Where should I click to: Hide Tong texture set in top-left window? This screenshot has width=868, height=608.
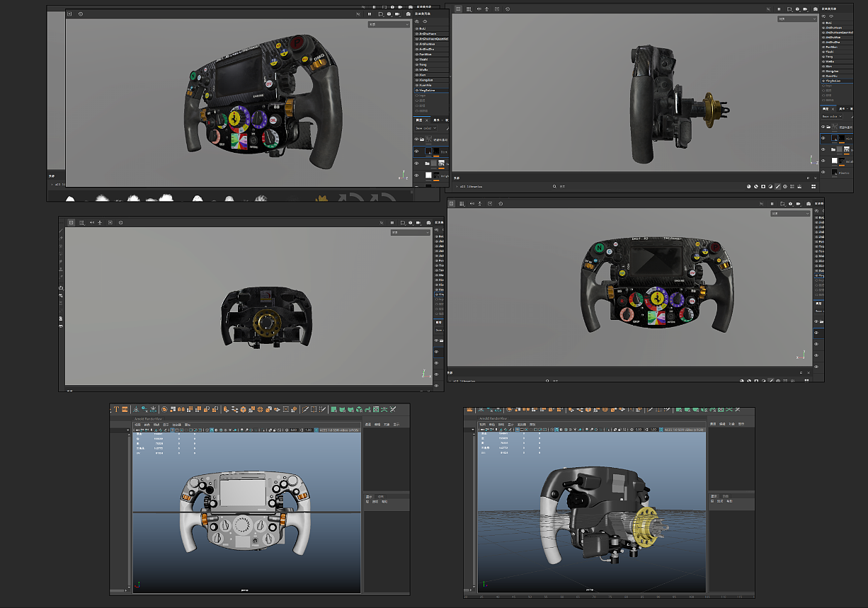point(417,64)
